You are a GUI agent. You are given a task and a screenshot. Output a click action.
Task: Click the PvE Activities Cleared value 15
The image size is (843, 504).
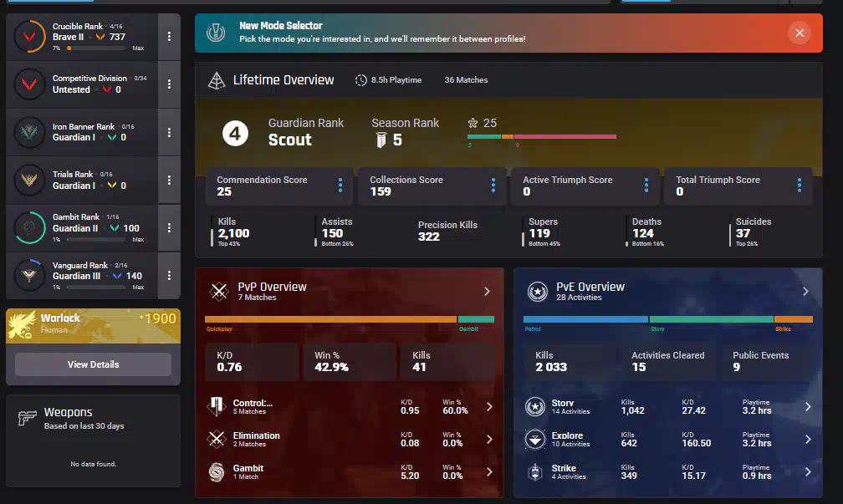pyautogui.click(x=639, y=367)
